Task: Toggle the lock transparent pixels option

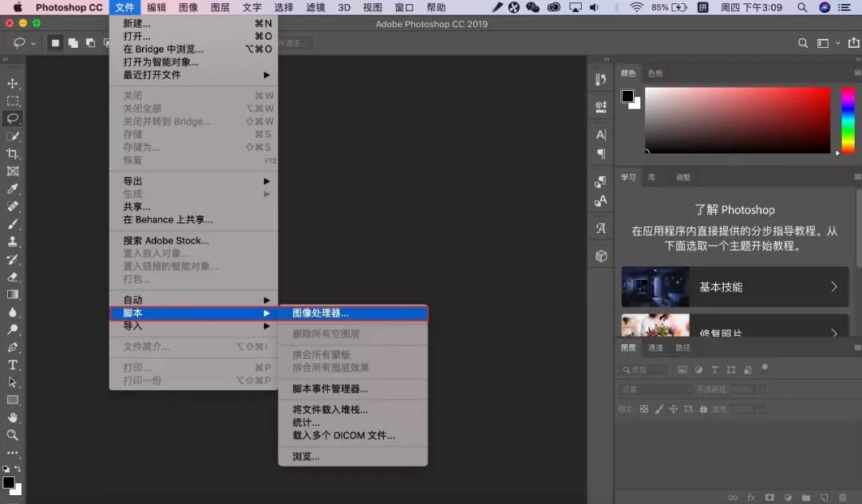Action: 643,410
